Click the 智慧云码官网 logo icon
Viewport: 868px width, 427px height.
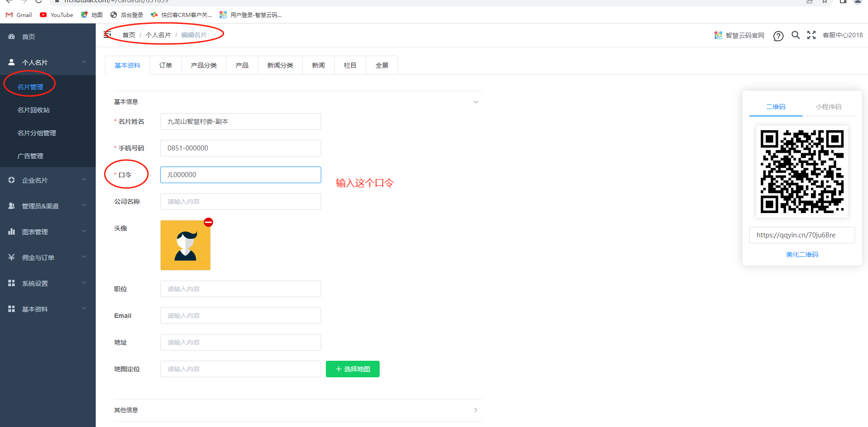(718, 35)
